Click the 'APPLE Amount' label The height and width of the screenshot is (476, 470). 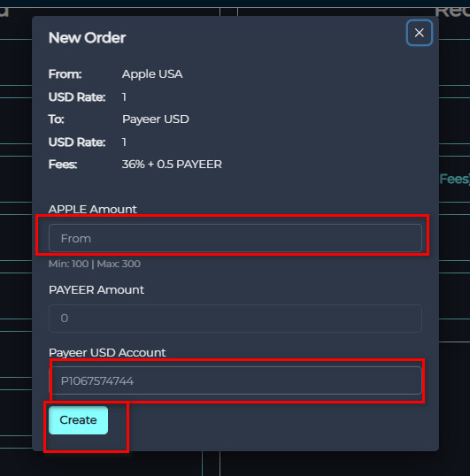pyautogui.click(x=93, y=209)
